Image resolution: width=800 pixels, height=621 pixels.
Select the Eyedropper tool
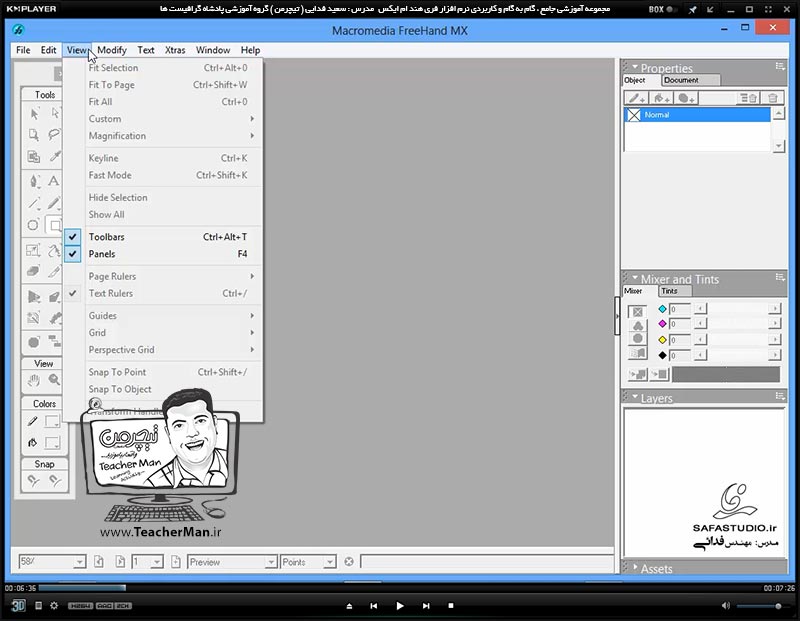pyautogui.click(x=54, y=157)
